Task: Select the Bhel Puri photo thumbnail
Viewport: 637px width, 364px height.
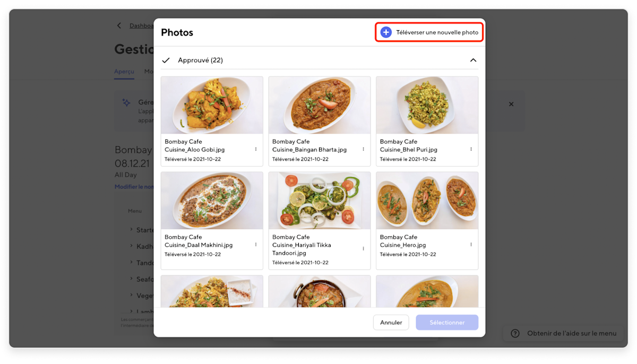Action: pos(427,105)
